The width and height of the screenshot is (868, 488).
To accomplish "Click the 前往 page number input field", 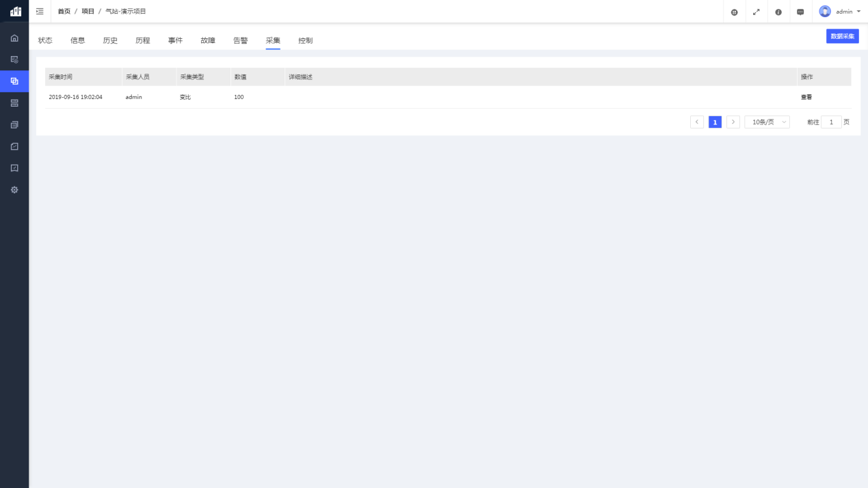I will pyautogui.click(x=831, y=122).
